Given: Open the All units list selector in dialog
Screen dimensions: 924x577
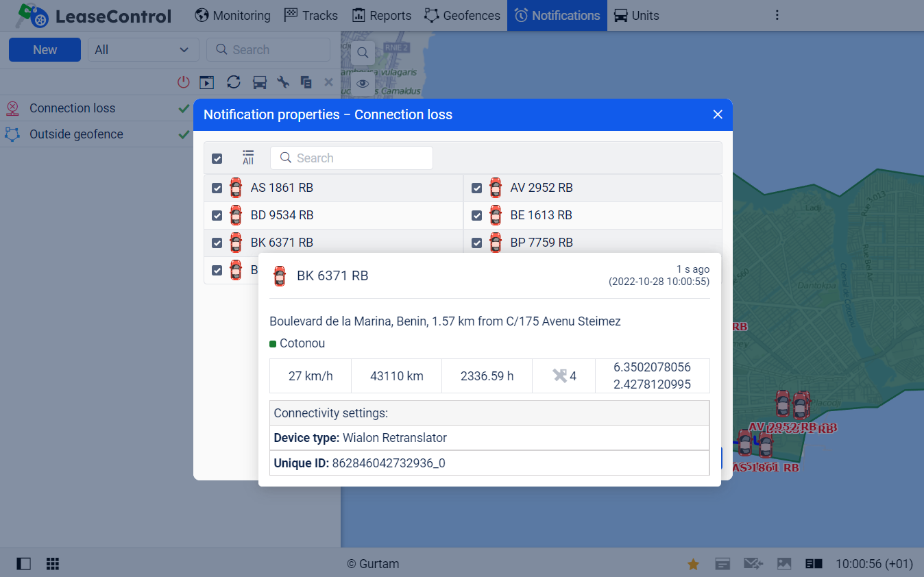Looking at the screenshot, I should (x=248, y=158).
